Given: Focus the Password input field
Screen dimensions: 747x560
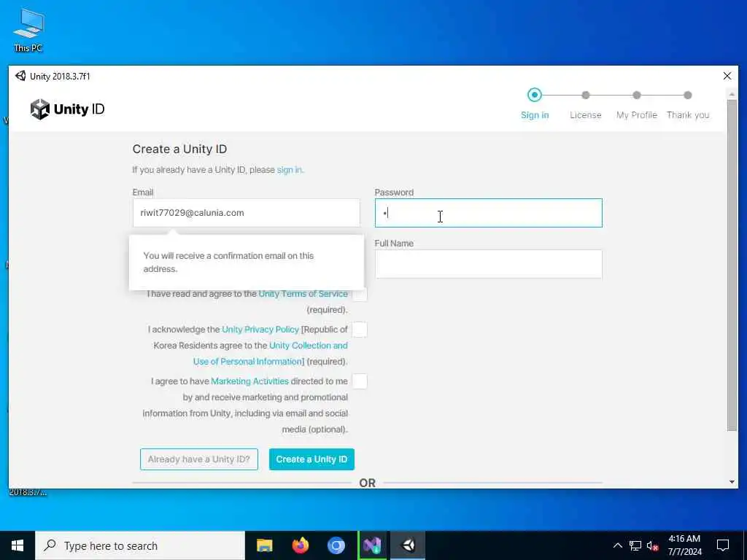Looking at the screenshot, I should 488,213.
